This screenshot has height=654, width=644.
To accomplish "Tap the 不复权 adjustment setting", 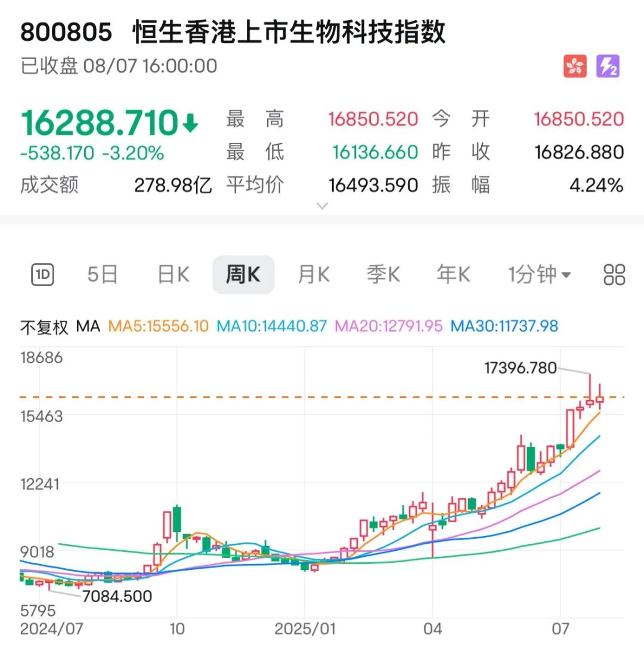I will tap(44, 327).
